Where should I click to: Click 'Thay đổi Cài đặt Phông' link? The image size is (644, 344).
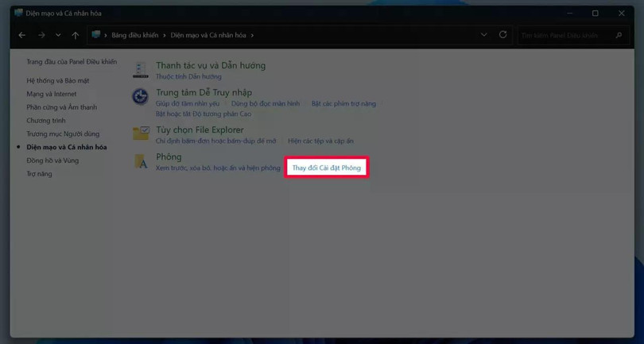326,168
